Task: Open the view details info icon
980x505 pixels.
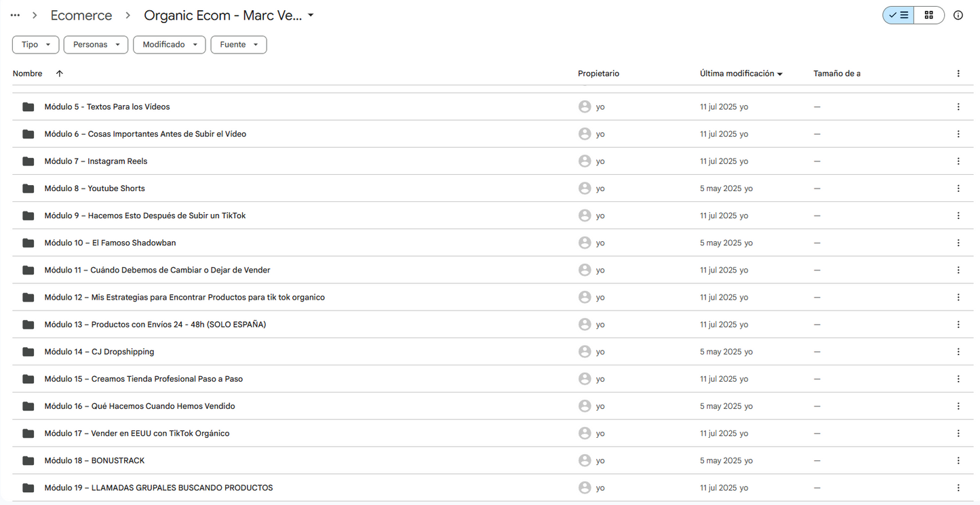Action: (x=958, y=15)
